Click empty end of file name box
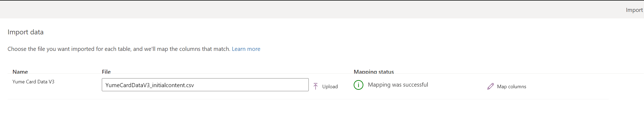This screenshot has width=644, height=131. pyautogui.click(x=257, y=85)
